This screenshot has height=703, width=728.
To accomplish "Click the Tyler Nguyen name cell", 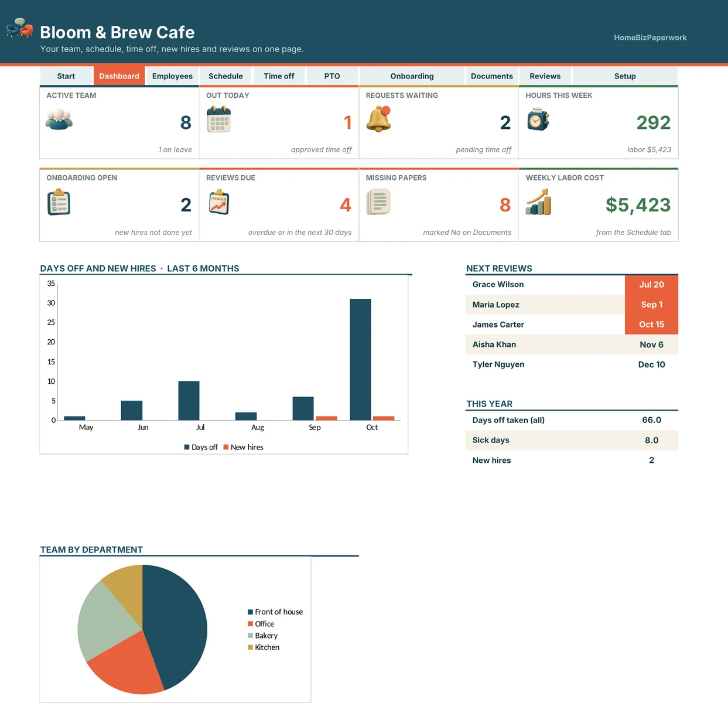I will tap(545, 364).
